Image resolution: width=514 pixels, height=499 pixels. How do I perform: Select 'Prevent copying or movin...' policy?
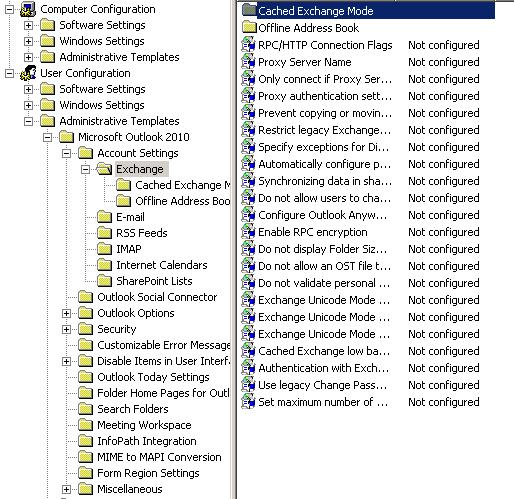pos(325,113)
